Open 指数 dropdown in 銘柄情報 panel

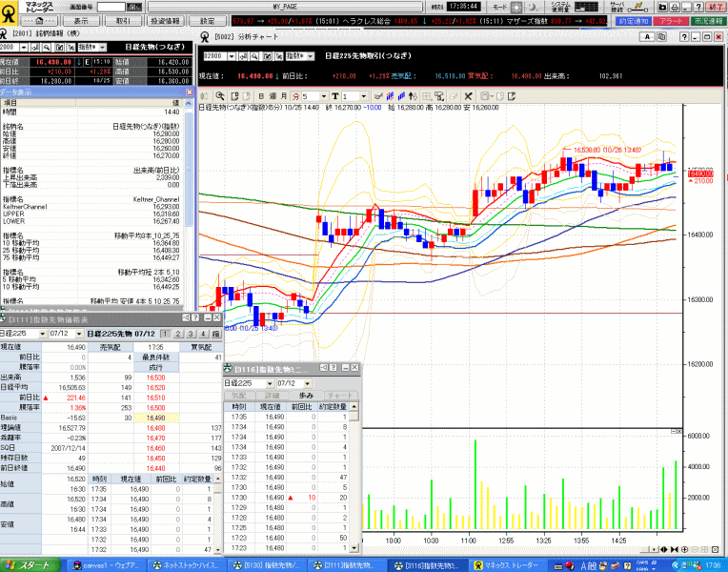103,48
